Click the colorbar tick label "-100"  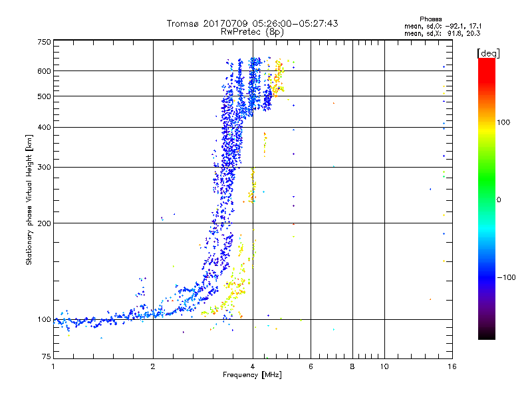tap(507, 277)
